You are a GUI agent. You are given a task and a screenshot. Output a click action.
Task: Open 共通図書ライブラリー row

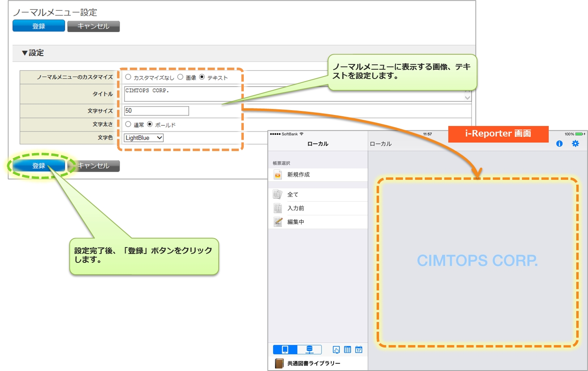pos(318,363)
